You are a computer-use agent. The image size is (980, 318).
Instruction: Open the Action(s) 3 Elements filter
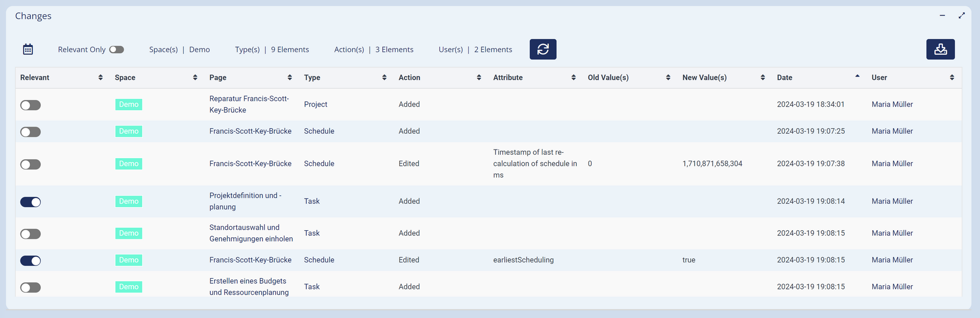click(374, 50)
